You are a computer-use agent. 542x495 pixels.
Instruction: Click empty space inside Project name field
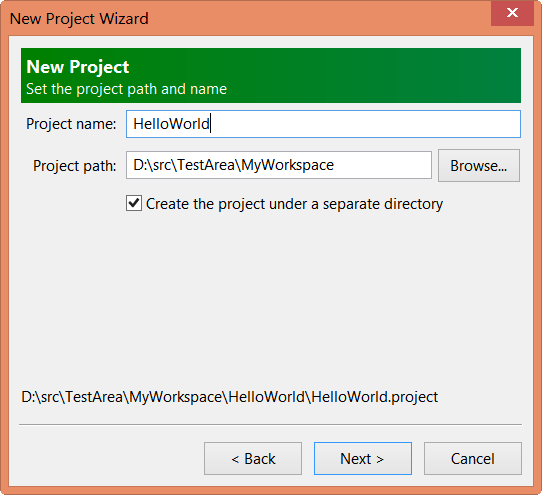click(363, 124)
